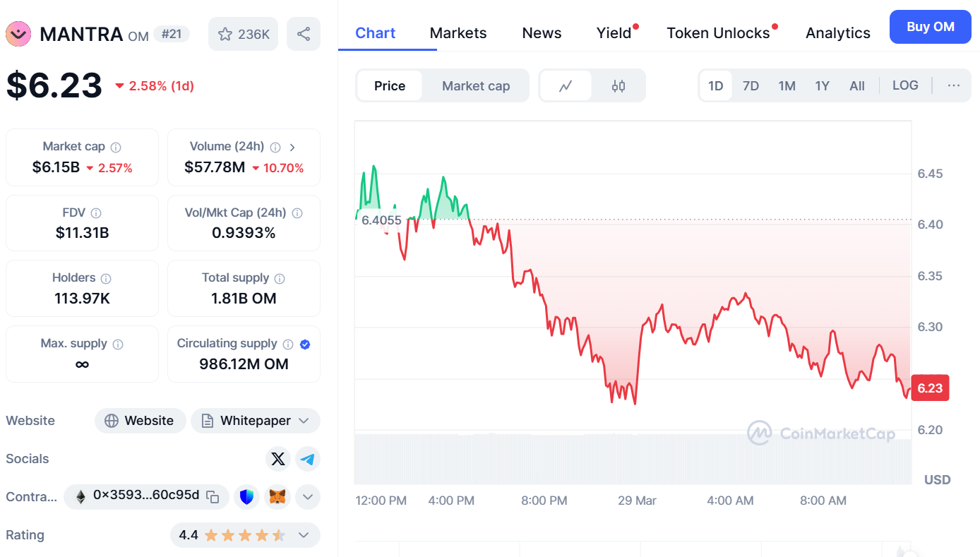The height and width of the screenshot is (557, 980).
Task: Switch chart to Market cap view
Action: pyautogui.click(x=475, y=85)
